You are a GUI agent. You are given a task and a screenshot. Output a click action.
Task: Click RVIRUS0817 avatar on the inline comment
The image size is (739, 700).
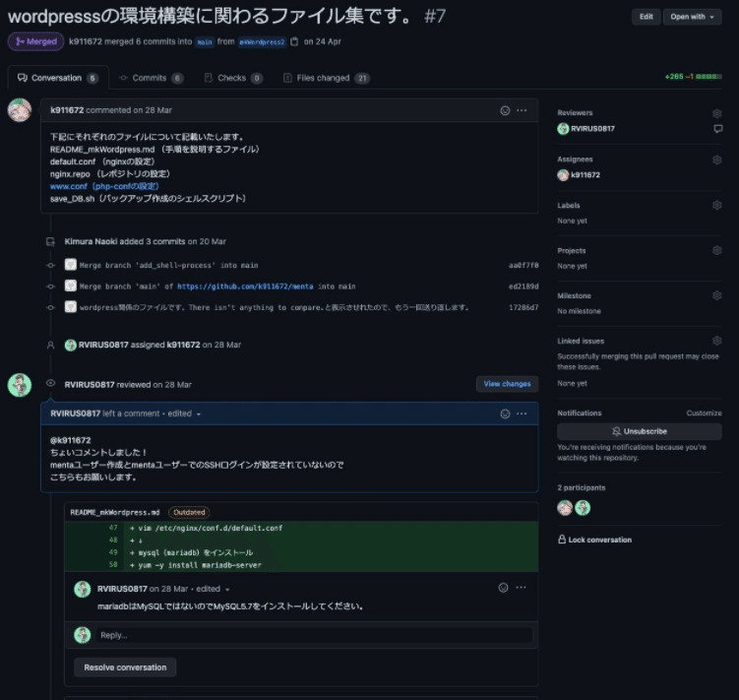tap(83, 589)
